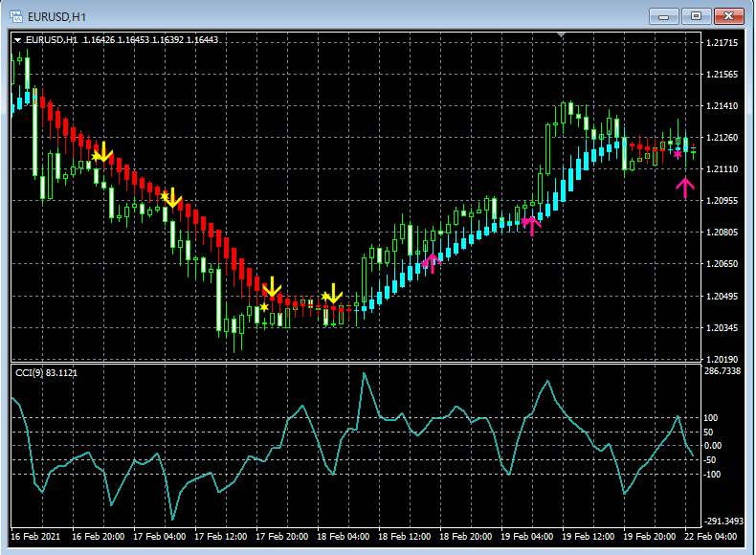Minimize the EURUSD,H1 chart window
Image resolution: width=756 pixels, height=555 pixels.
(x=665, y=15)
